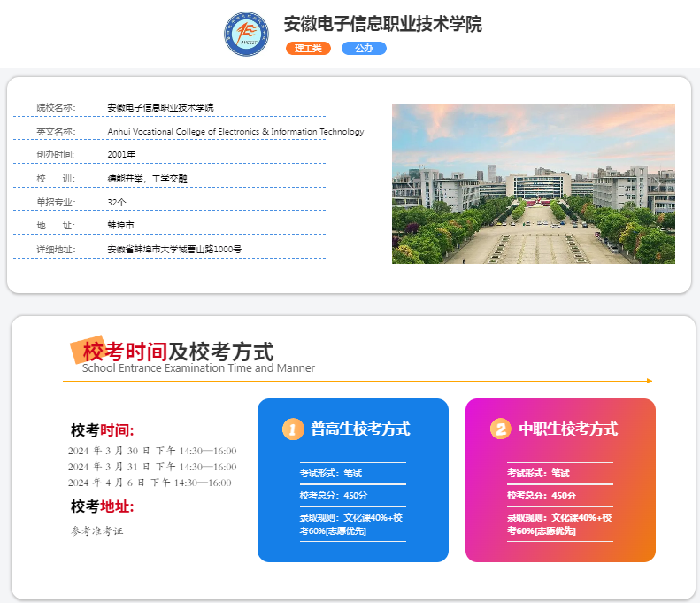Select the text 参考准考证
This screenshot has width=700, height=603.
point(96,531)
